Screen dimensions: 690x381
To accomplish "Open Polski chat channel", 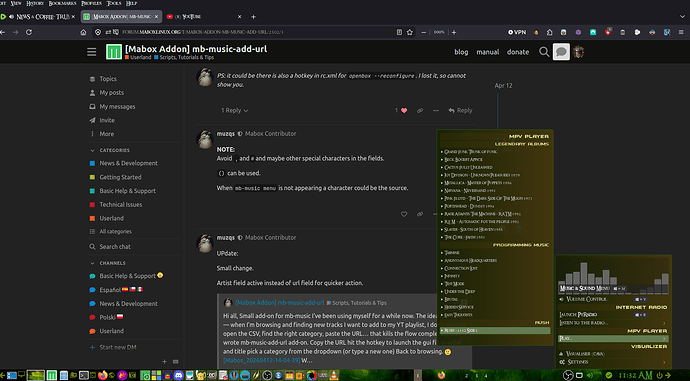I will point(106,317).
